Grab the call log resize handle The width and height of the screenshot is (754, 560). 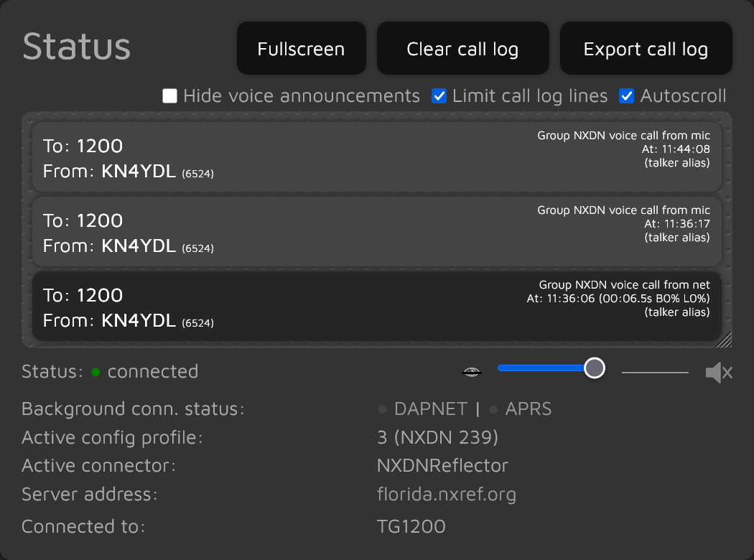725,340
